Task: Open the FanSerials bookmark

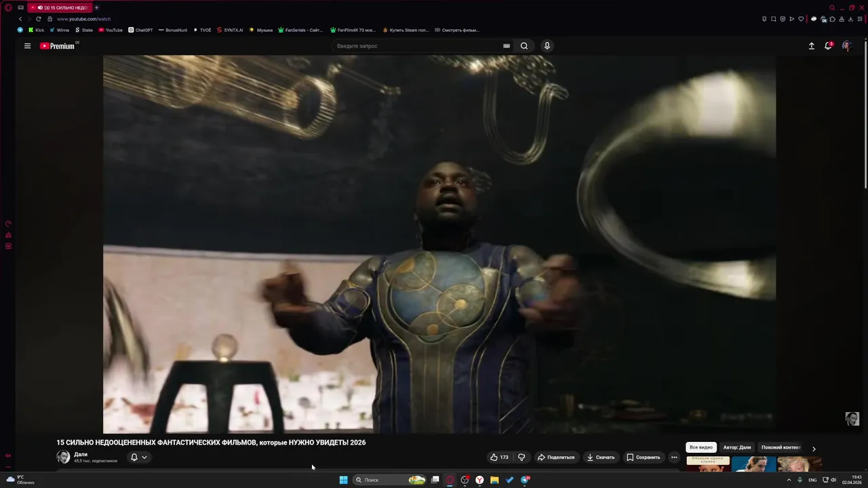Action: (300, 30)
